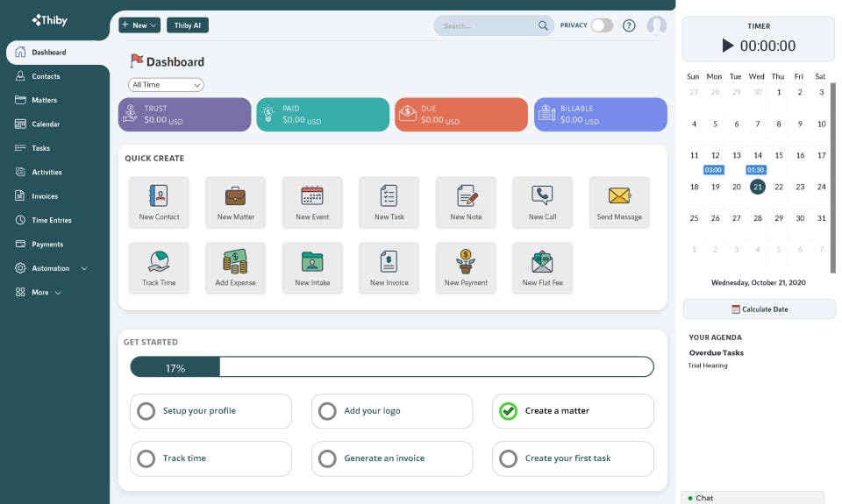Click the help question mark icon

[x=629, y=25]
